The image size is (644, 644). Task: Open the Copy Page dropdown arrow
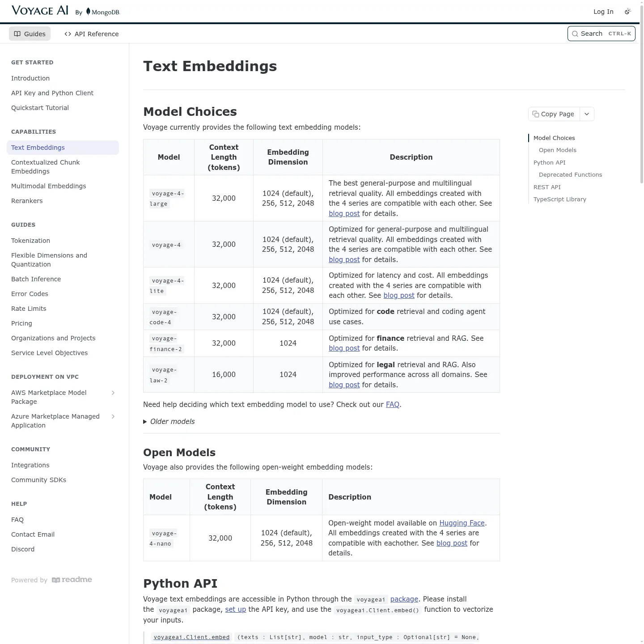pyautogui.click(x=587, y=114)
